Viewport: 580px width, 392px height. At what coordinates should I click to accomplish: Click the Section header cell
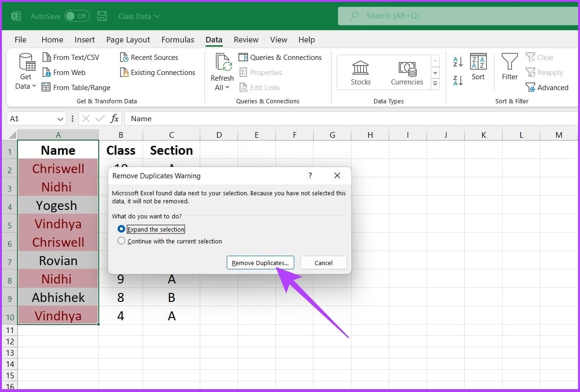[x=171, y=150]
